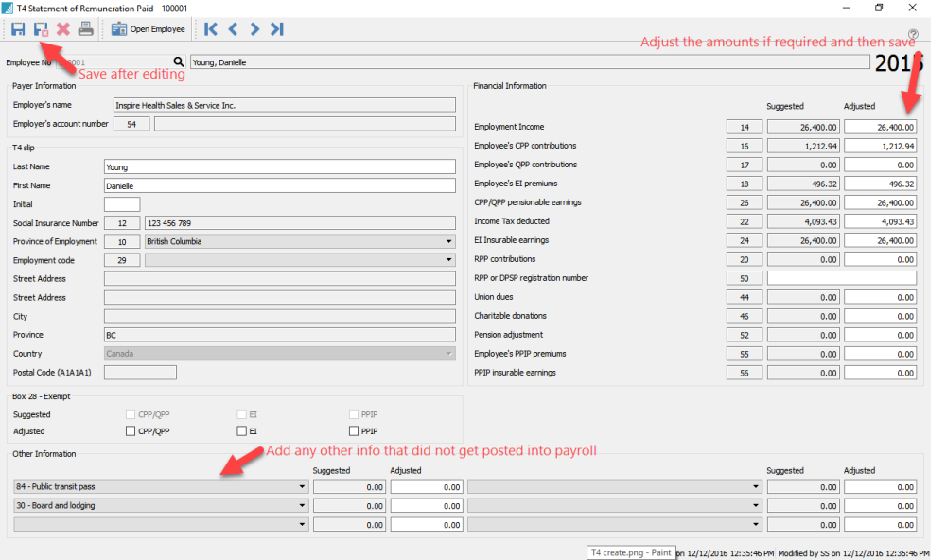Screen dimensions: 946x560
Task: Select the Adjusted Employment Income amount field
Action: pyautogui.click(x=881, y=126)
